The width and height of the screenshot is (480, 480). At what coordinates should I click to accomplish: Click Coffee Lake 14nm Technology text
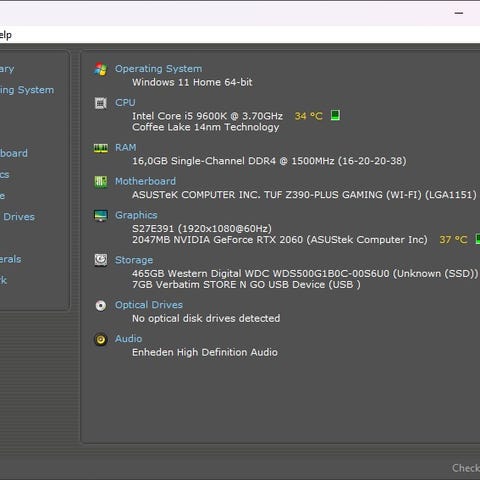click(205, 127)
